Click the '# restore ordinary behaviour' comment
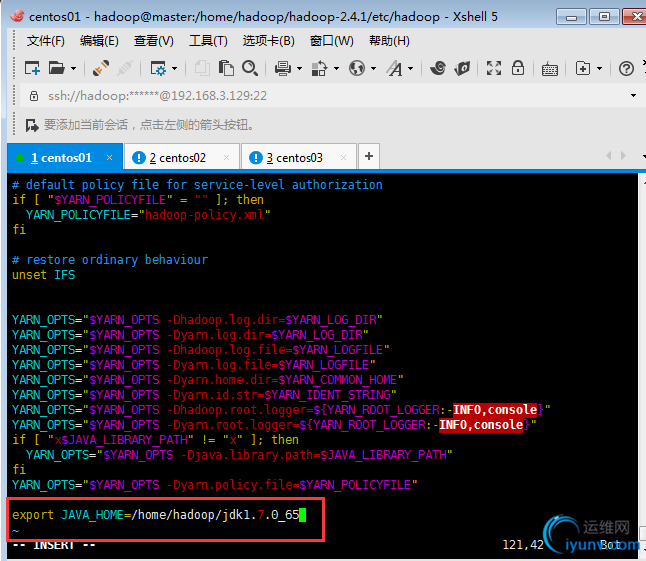This screenshot has width=646, height=561. point(110,260)
